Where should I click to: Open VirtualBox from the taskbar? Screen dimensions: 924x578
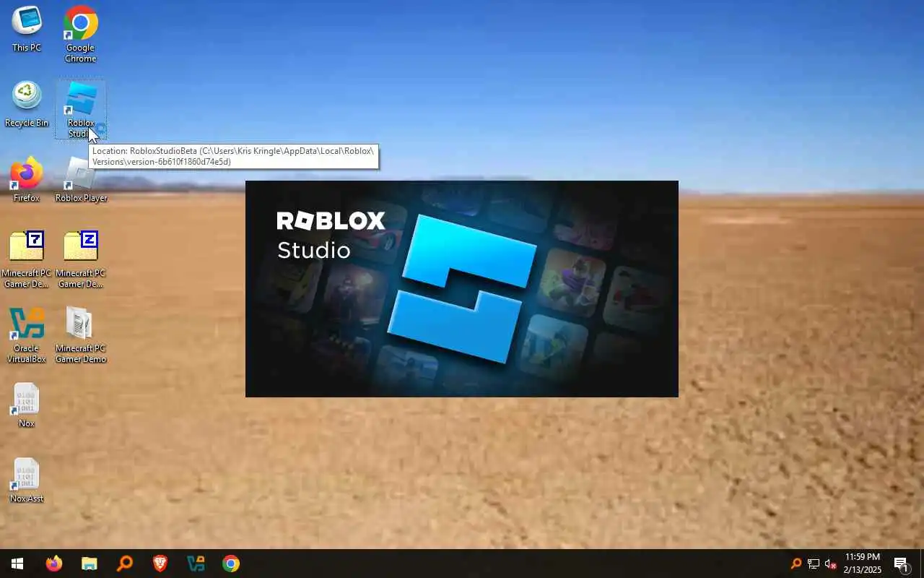pos(195,564)
